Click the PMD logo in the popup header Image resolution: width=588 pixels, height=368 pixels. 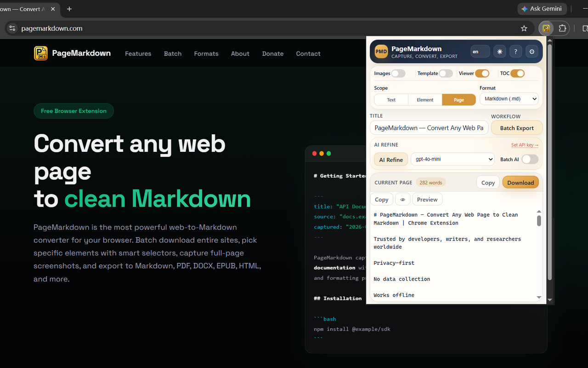[381, 52]
